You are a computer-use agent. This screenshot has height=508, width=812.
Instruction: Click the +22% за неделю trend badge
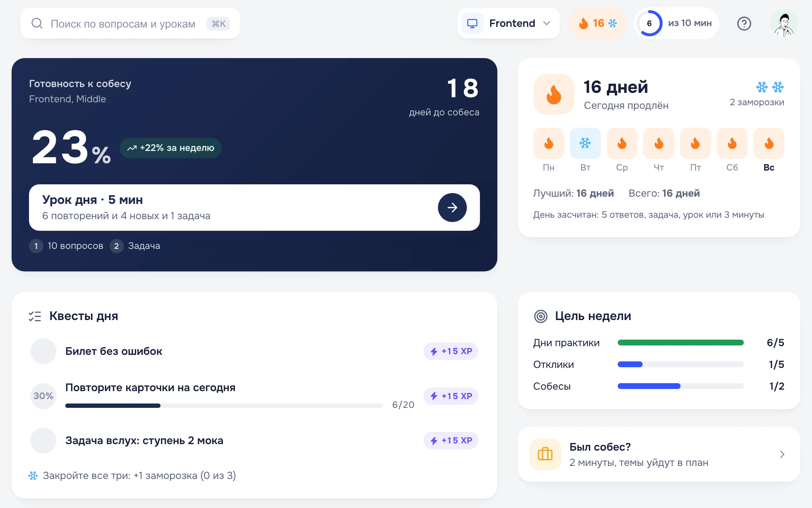(171, 148)
